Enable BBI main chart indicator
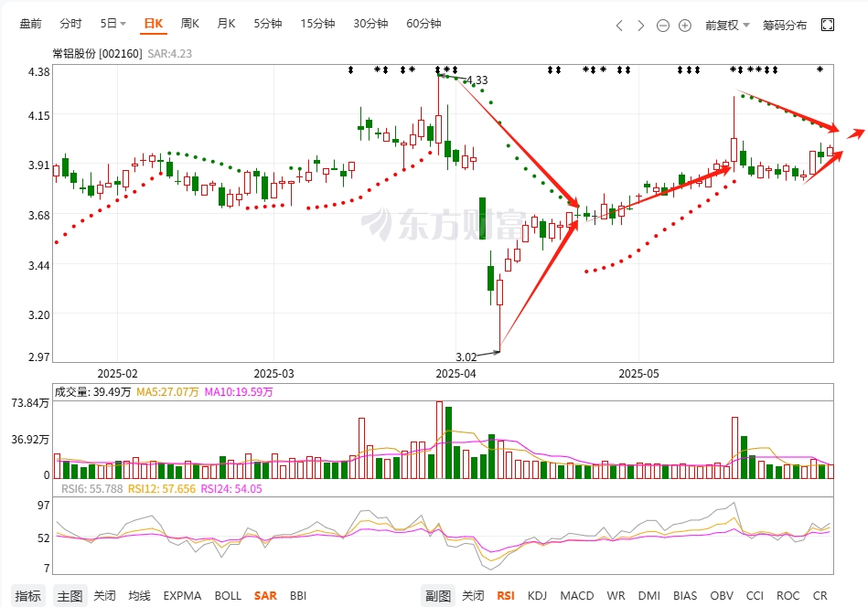This screenshot has height=607, width=868. [298, 596]
